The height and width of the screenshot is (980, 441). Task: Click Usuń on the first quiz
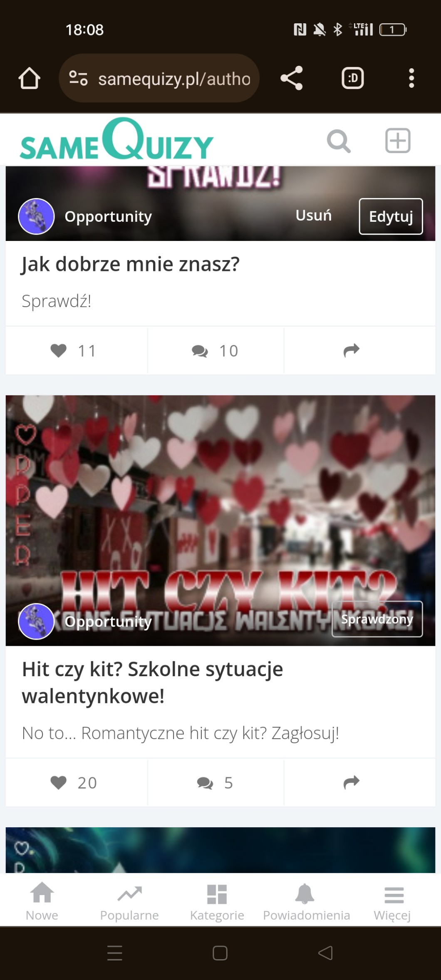(x=313, y=216)
